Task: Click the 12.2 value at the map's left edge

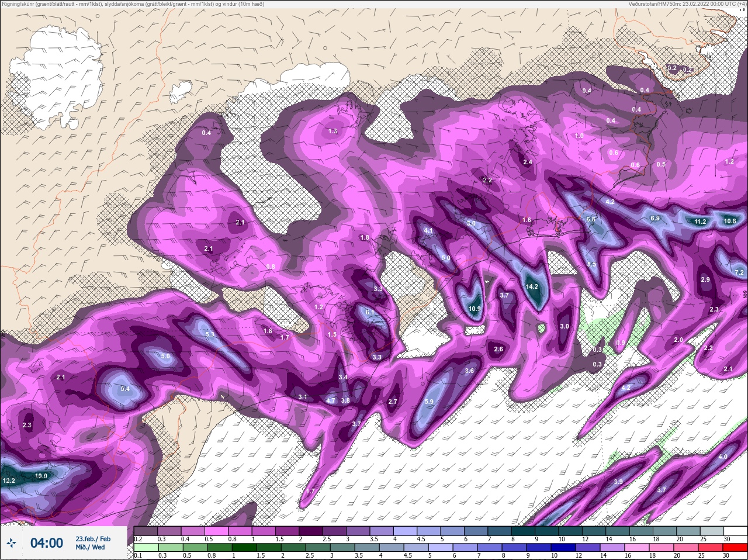Action: pos(9,481)
